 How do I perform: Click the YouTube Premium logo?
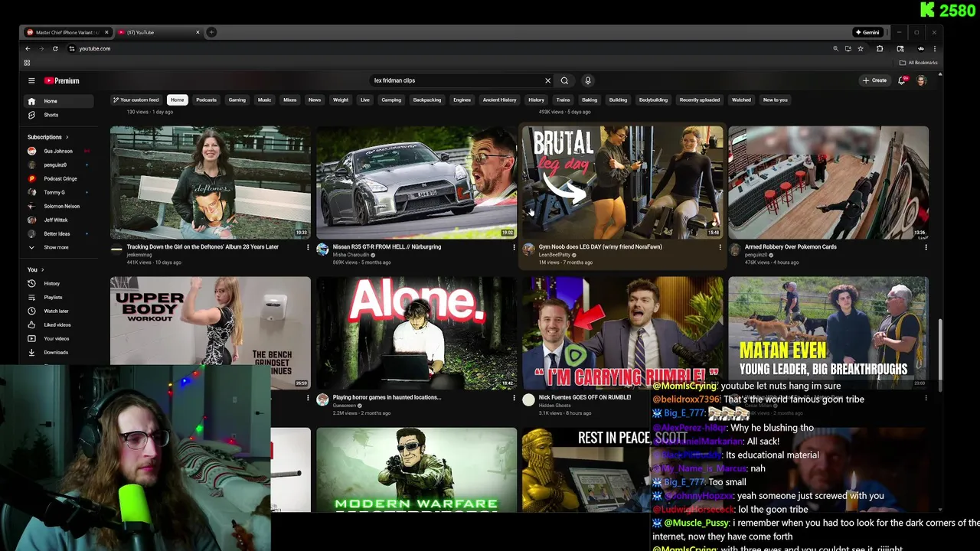61,80
